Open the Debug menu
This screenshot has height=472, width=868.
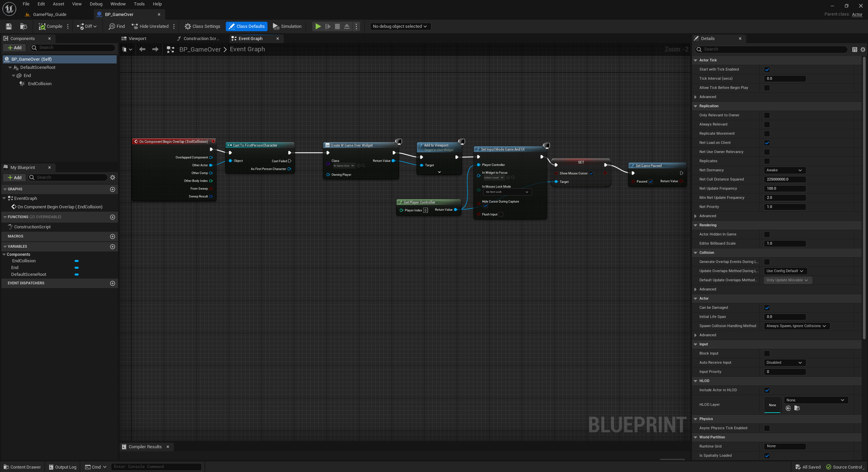pos(96,4)
